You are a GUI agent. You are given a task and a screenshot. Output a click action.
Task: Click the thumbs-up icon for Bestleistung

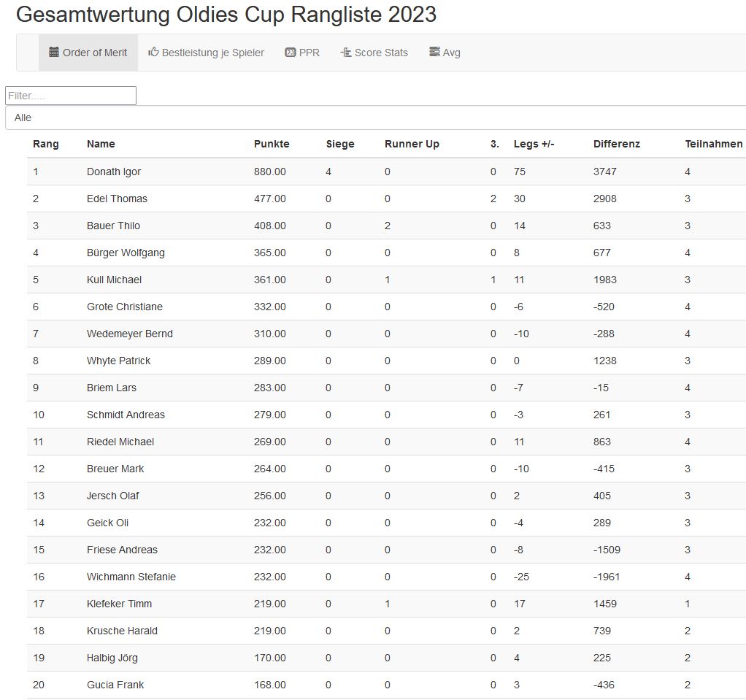(x=153, y=53)
